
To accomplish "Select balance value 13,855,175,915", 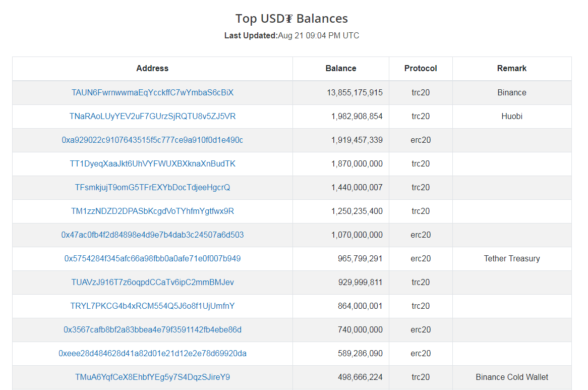I will pos(355,93).
